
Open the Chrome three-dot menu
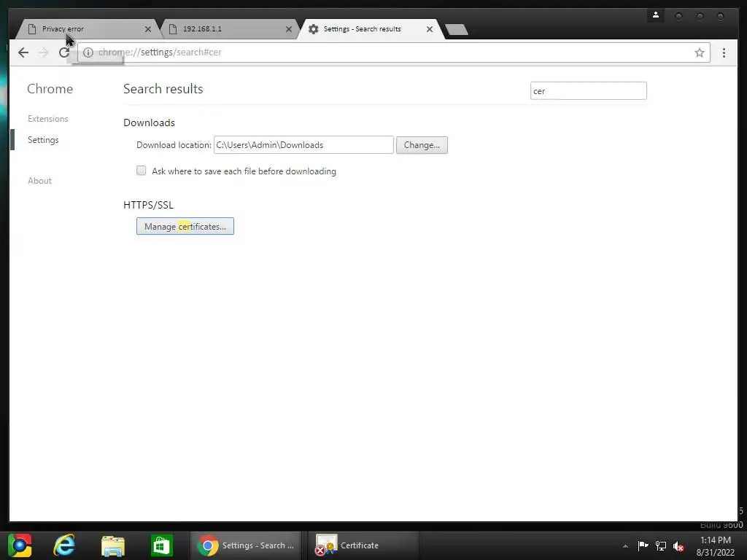[x=724, y=52]
